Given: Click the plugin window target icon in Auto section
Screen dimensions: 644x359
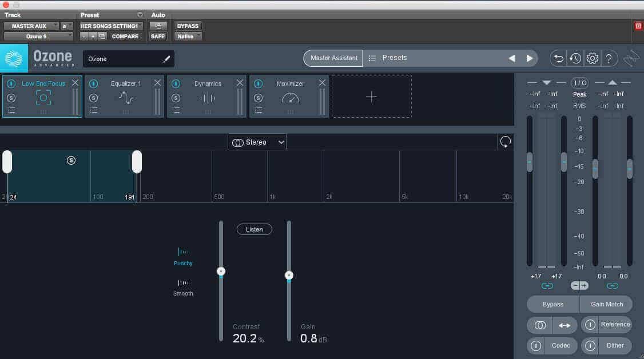Looking at the screenshot, I should point(158,26).
